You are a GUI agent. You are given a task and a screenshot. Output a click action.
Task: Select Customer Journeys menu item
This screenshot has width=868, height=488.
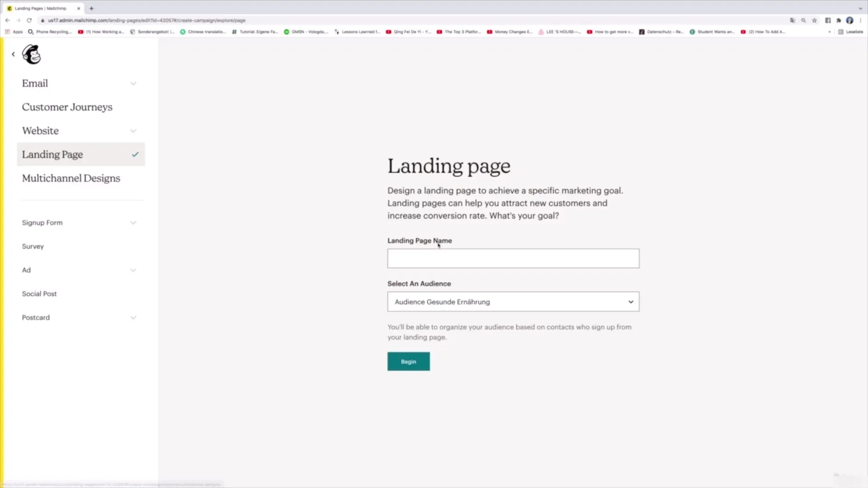(67, 107)
